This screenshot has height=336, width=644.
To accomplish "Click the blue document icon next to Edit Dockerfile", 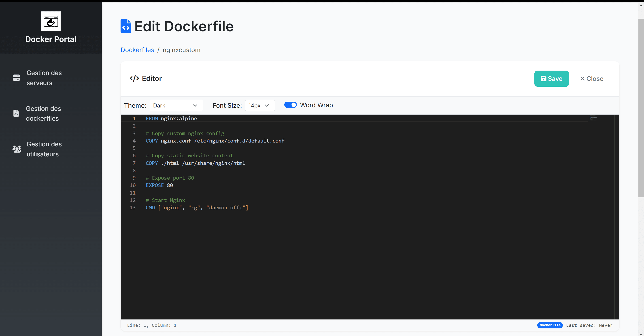I will [x=126, y=26].
